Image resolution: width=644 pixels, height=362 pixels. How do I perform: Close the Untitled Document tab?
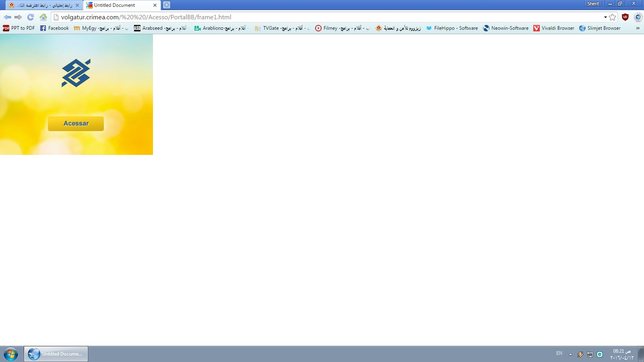[x=155, y=5]
